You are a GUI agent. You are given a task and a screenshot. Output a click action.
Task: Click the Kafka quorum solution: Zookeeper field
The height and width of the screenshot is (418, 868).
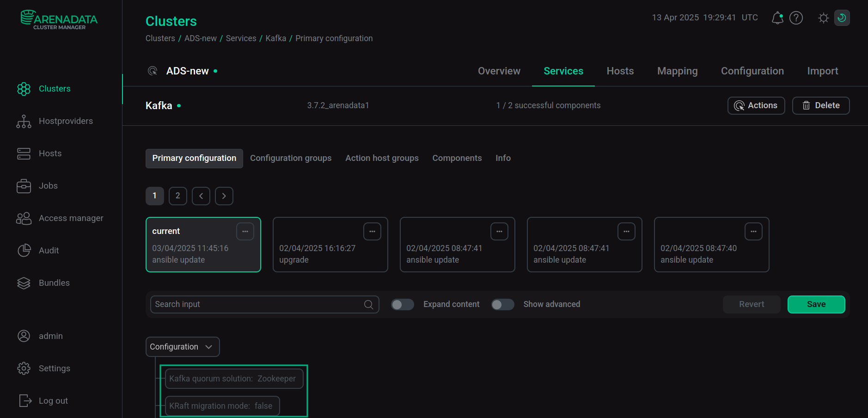click(x=234, y=379)
